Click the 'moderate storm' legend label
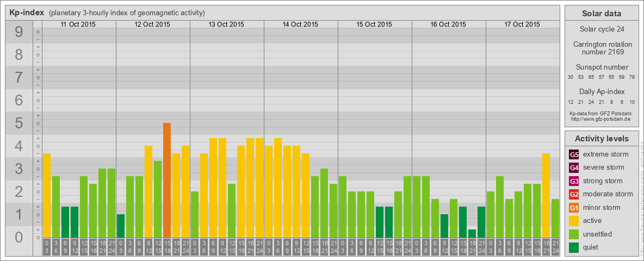Image resolution: width=644 pixels, height=261 pixels. click(x=608, y=194)
